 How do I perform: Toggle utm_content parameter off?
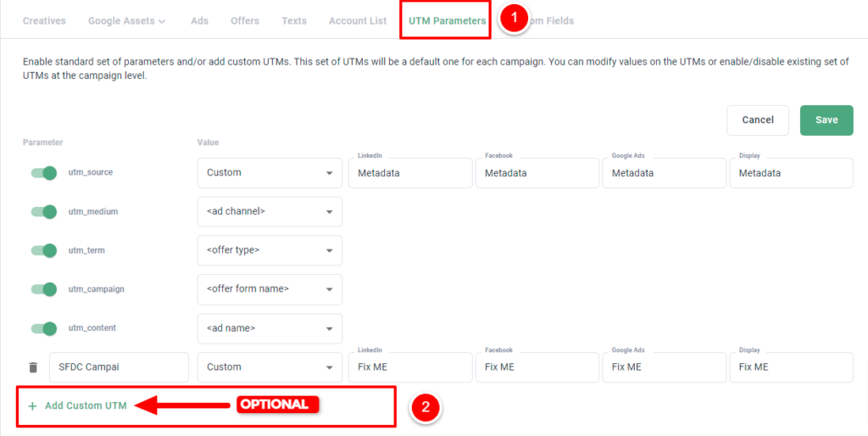click(x=44, y=328)
